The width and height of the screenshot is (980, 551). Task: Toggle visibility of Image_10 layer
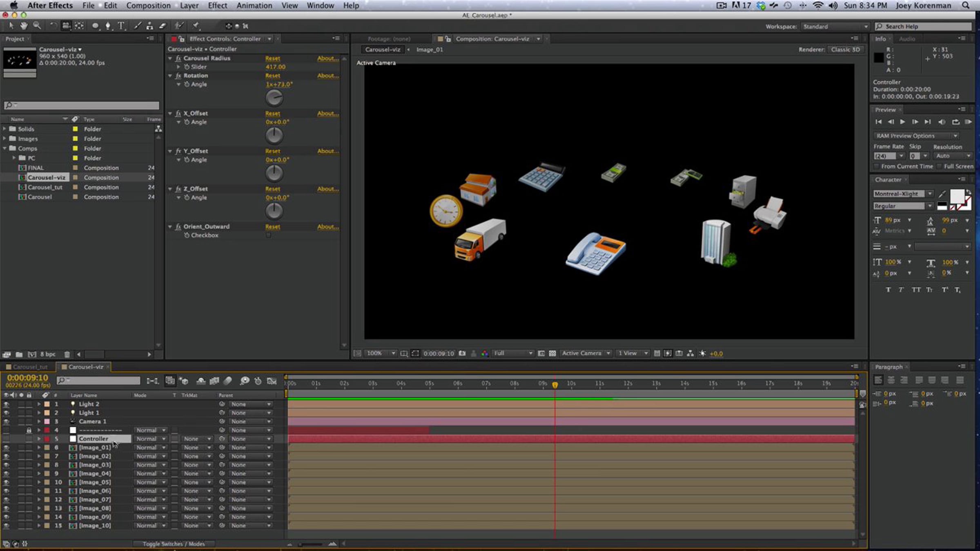click(x=6, y=526)
